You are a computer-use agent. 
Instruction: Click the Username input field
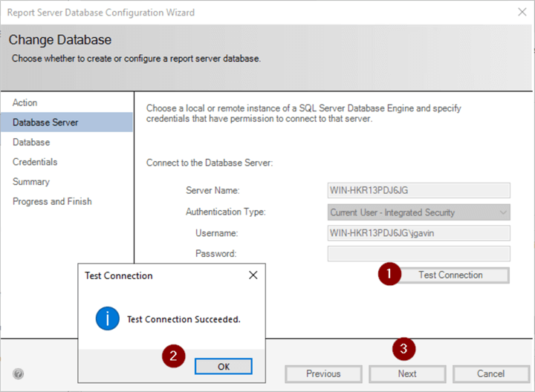(x=419, y=233)
